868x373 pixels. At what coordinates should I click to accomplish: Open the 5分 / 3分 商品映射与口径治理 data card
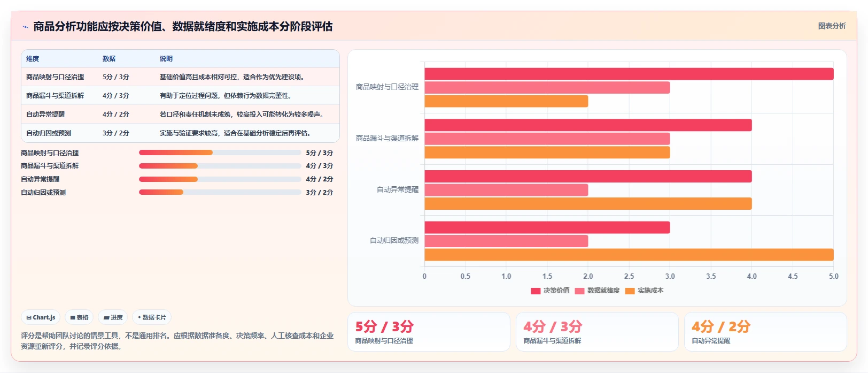click(x=429, y=332)
